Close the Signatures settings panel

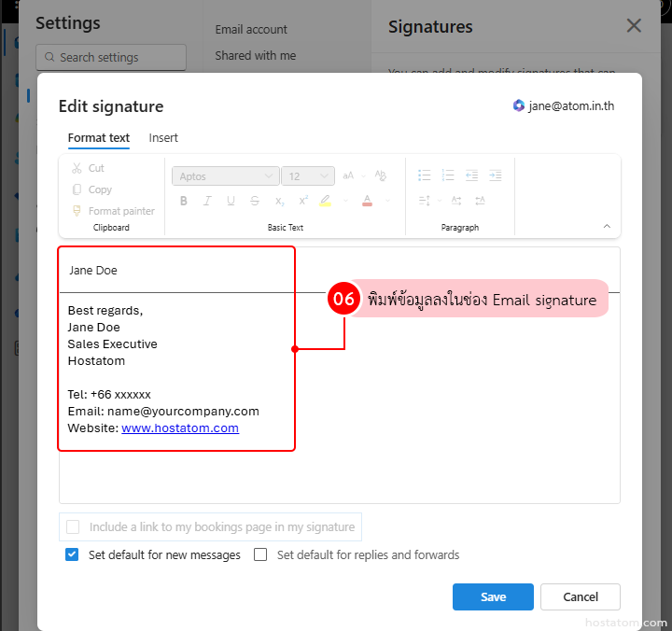tap(634, 26)
